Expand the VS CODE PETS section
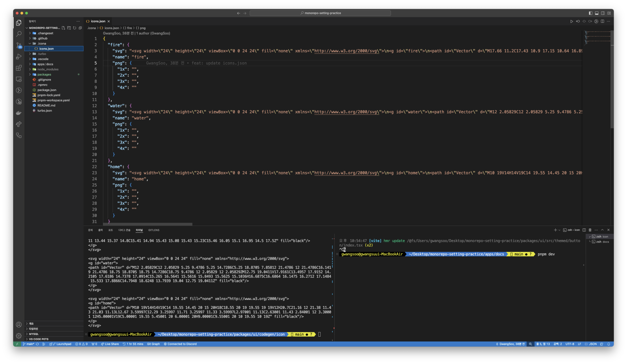The height and width of the screenshot is (364, 627). (39, 339)
